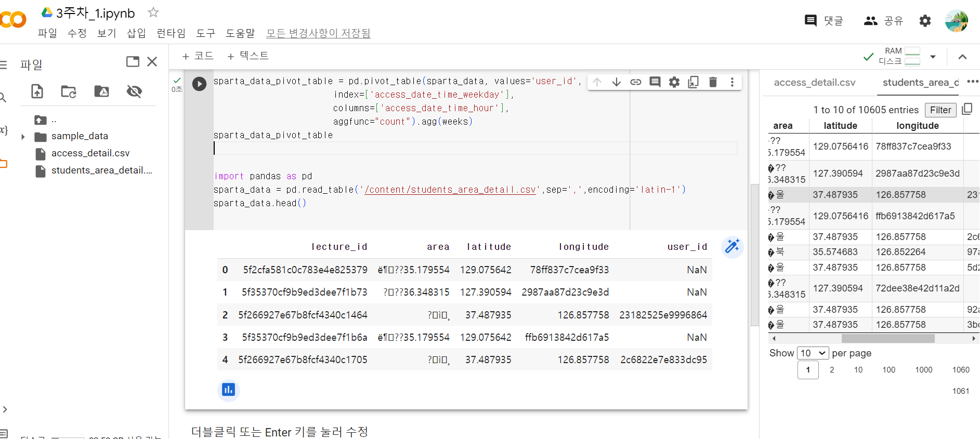Open viewer pane more options

pos(973,82)
